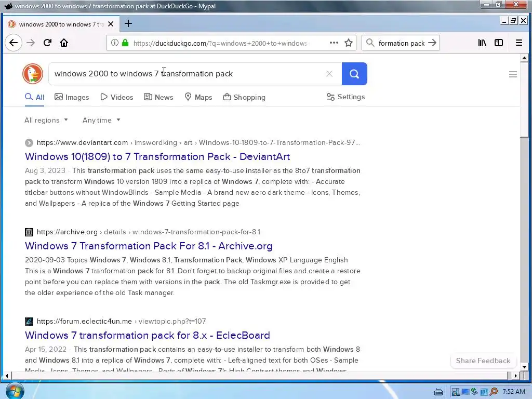
Task: Click the horizontal scrollbar right arrow
Action: click(x=516, y=376)
